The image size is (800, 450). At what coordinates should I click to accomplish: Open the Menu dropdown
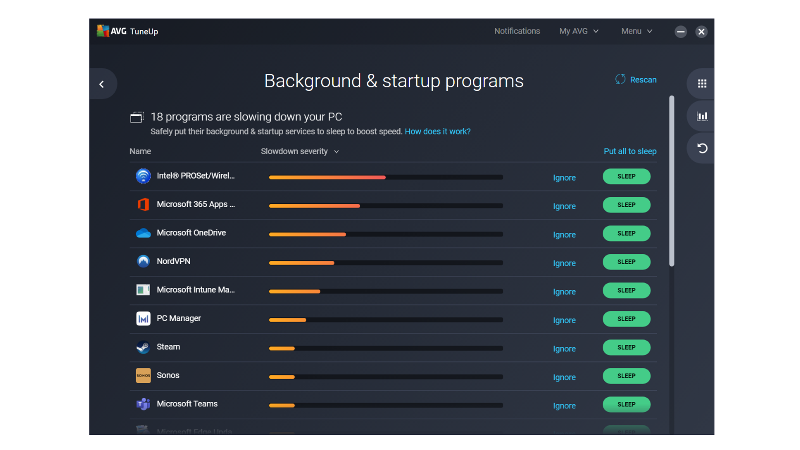tap(636, 31)
